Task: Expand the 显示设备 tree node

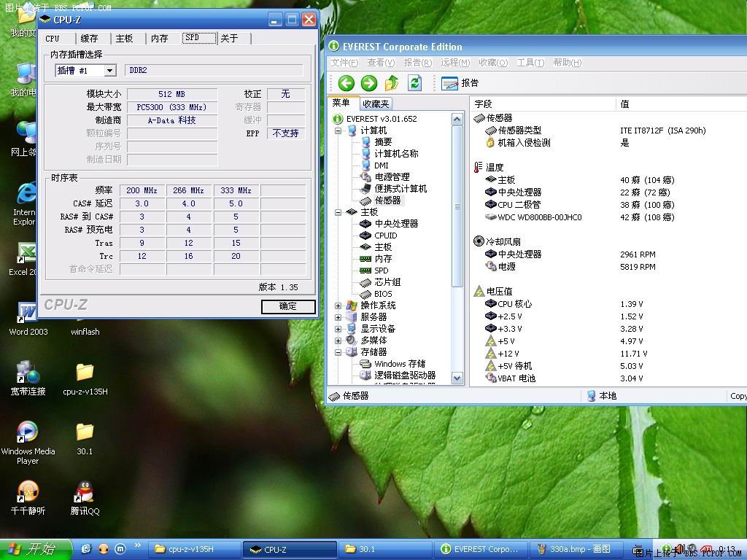Action: point(338,329)
